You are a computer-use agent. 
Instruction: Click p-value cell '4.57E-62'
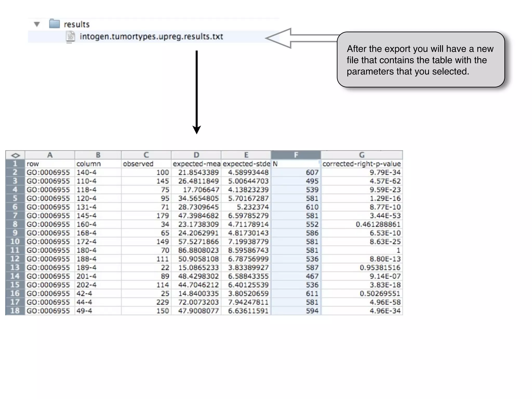(x=362, y=181)
